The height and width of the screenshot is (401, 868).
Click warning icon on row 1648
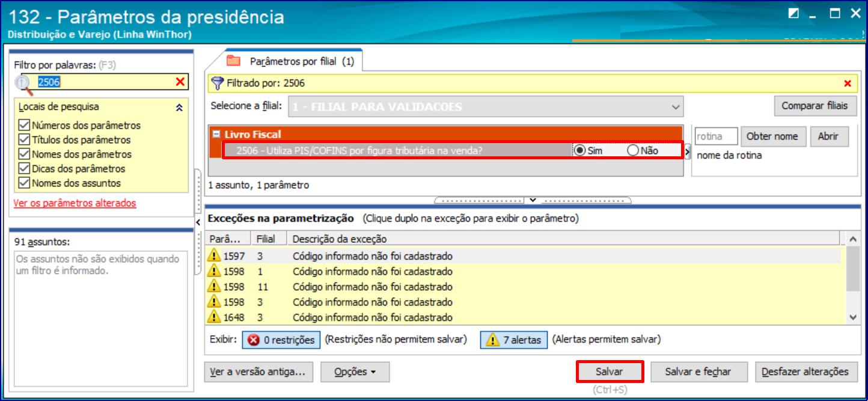pyautogui.click(x=214, y=316)
